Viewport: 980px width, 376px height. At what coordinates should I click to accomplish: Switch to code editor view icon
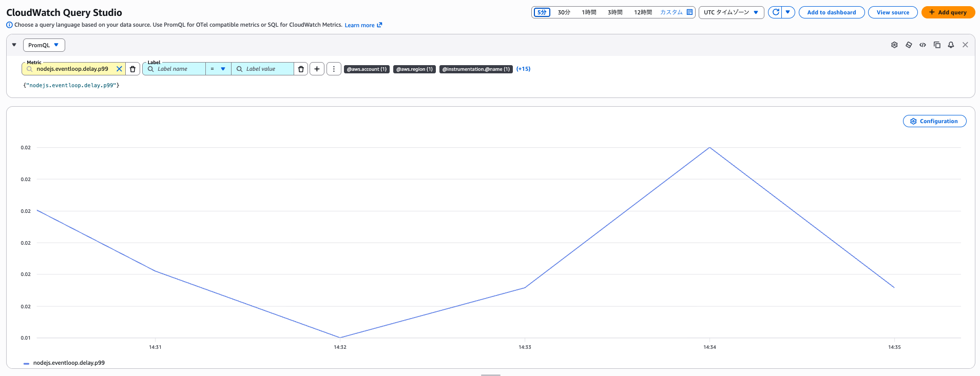(x=923, y=45)
